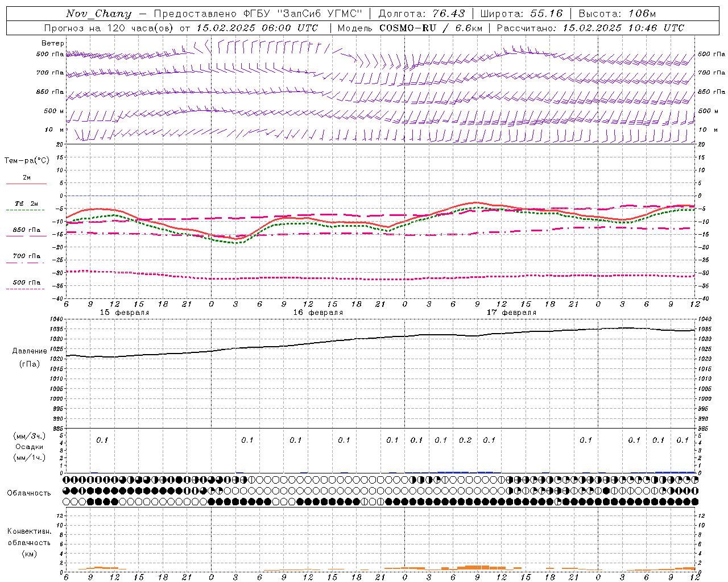The image size is (728, 582).
Task: Click the 0.2 precipitation value
Action: coord(465,440)
